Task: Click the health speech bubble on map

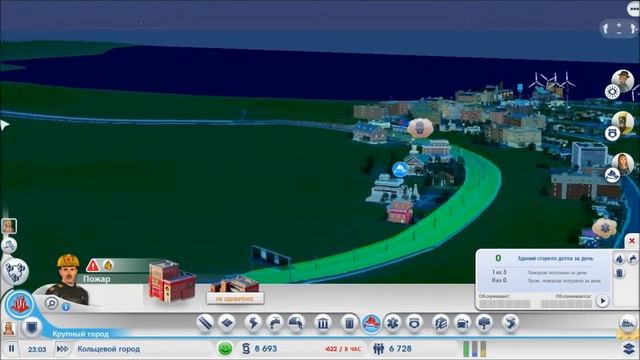Action: coord(604,228)
